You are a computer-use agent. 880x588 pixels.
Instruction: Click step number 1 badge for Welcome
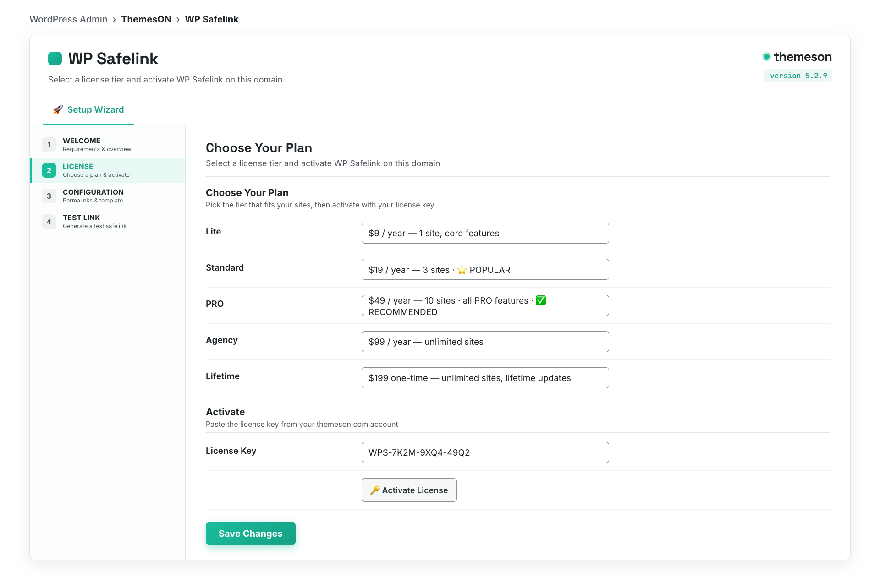[49, 145]
